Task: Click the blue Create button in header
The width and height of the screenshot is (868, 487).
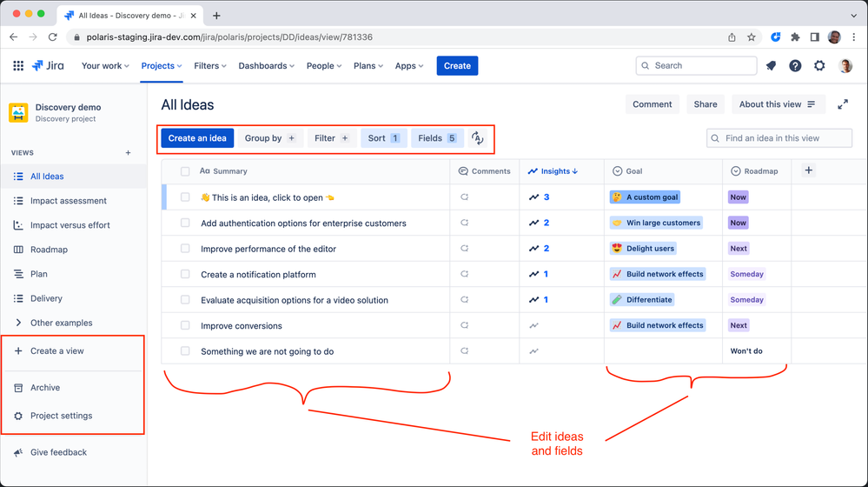Action: point(457,65)
